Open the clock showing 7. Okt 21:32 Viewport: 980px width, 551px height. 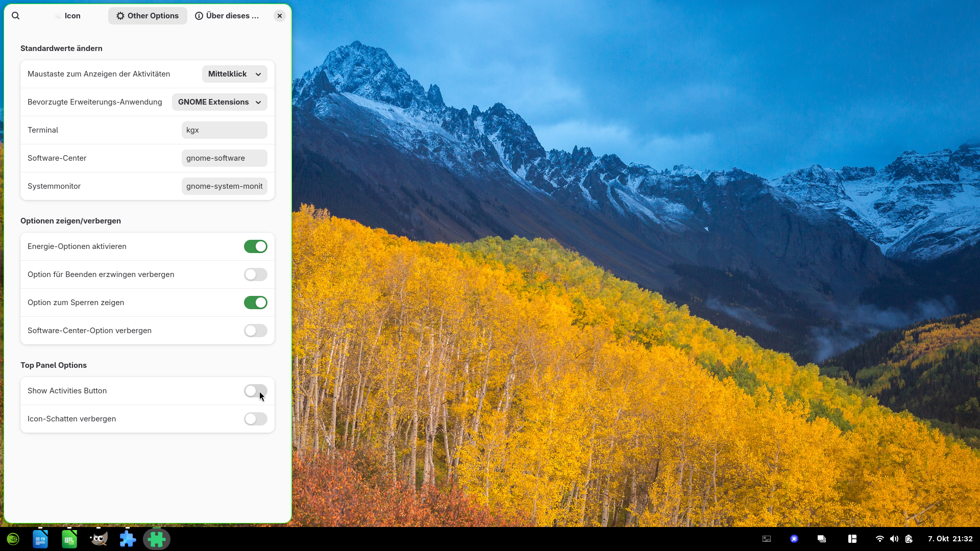[x=950, y=539]
